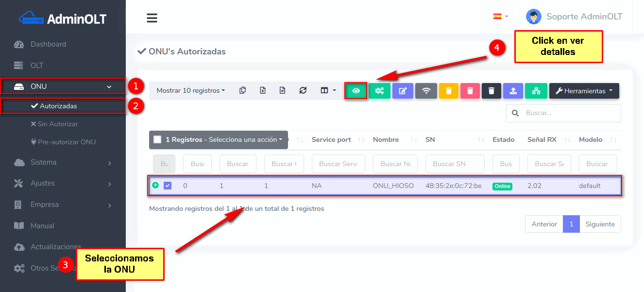This screenshot has height=292, width=644.
Task: Click the Siguiente pagination button
Action: pyautogui.click(x=600, y=224)
